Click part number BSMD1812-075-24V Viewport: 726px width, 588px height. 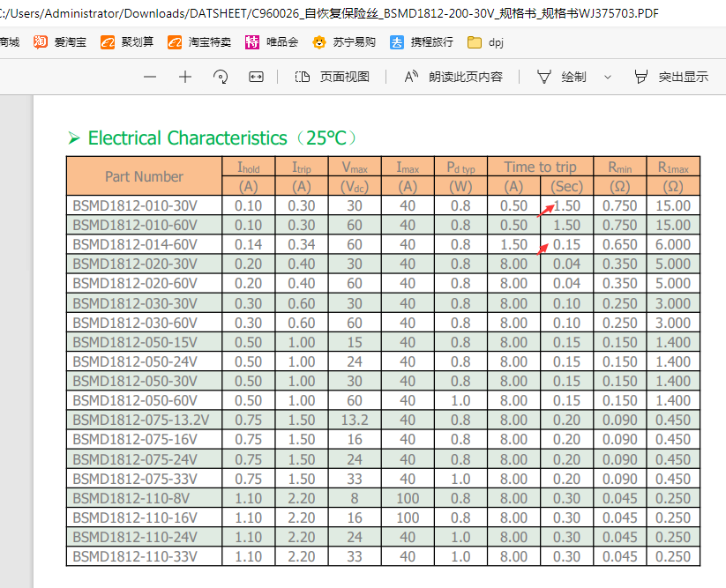click(x=135, y=459)
